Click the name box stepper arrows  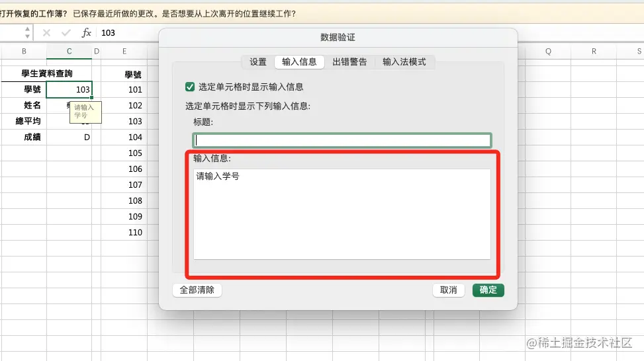[27, 32]
